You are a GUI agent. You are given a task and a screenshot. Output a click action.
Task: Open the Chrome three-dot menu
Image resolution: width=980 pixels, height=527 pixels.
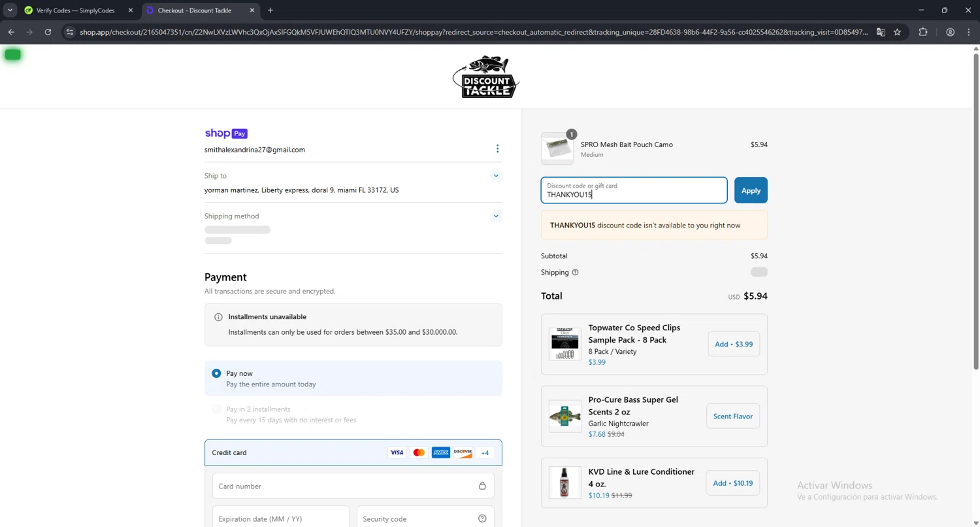pyautogui.click(x=969, y=32)
